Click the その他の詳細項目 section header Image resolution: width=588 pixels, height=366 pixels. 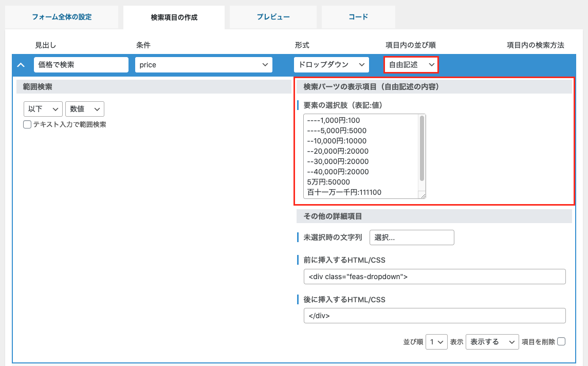click(x=434, y=216)
